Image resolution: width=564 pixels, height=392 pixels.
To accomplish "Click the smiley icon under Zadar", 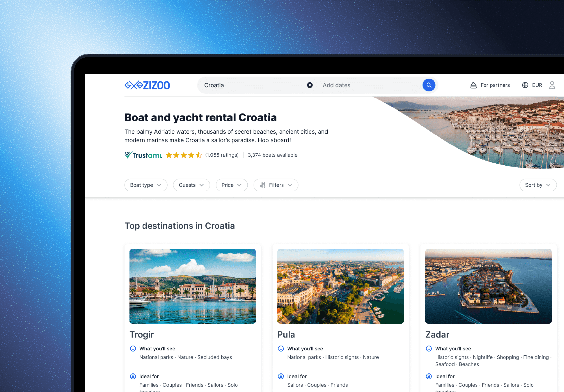I will tap(429, 349).
